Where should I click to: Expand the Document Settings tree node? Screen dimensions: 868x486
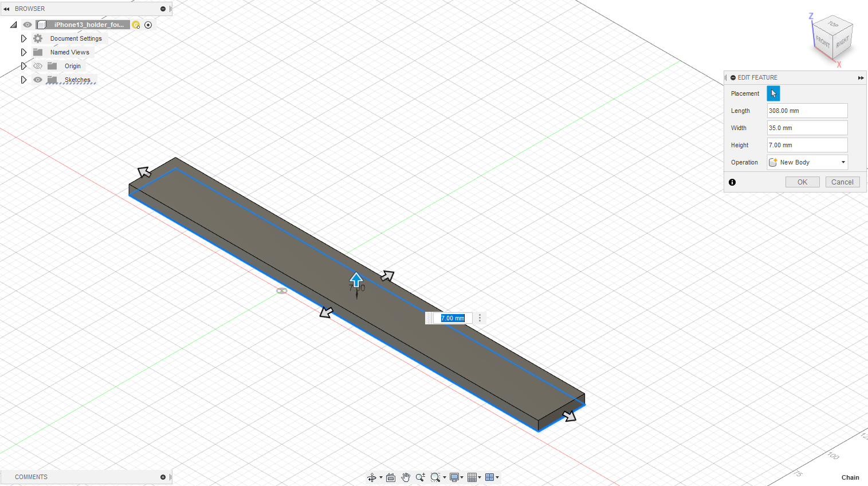click(23, 38)
